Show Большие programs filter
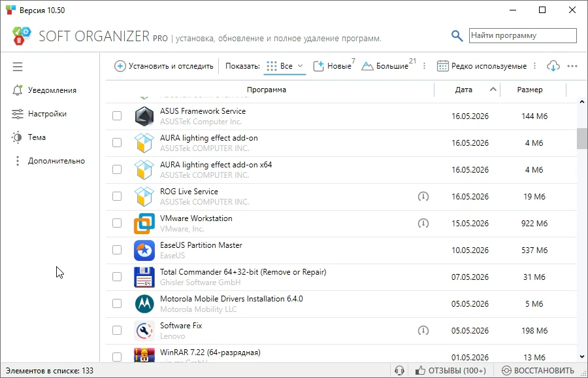The image size is (588, 378). 389,66
